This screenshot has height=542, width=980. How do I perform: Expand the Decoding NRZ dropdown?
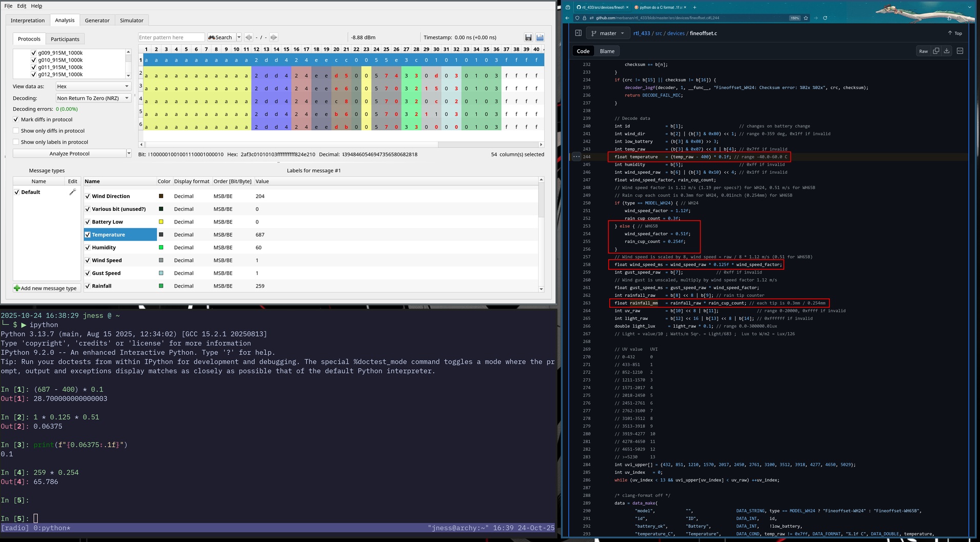click(x=93, y=98)
